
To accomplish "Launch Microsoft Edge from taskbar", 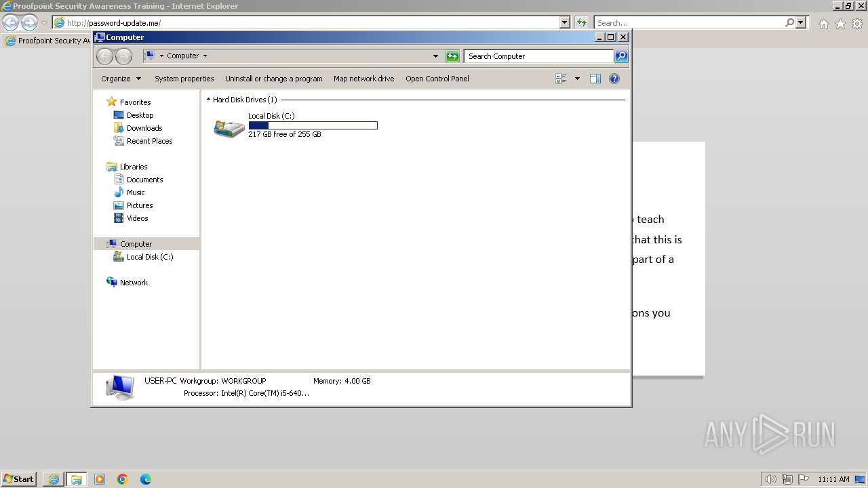I will pos(146,479).
